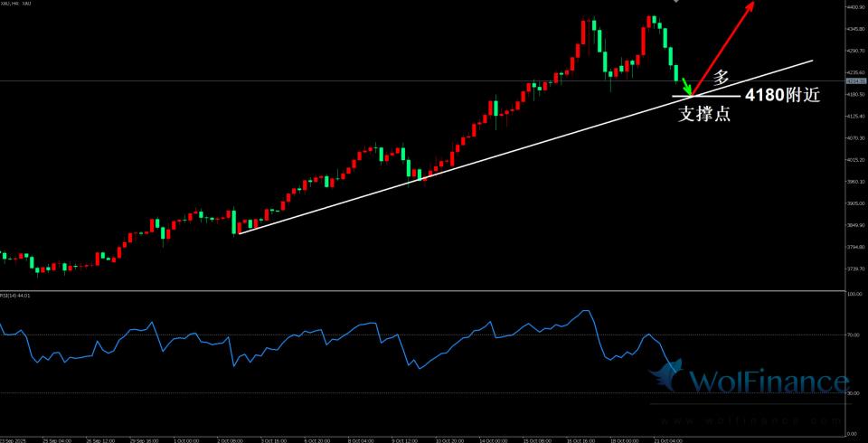
Task: Click the 4400.90 price scale label
Action: [854, 8]
